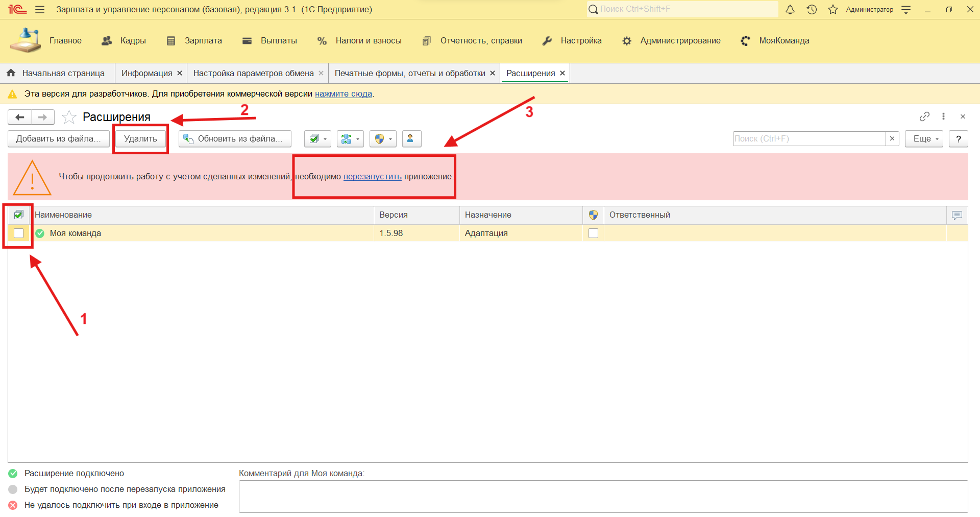Click the Добавить из файла button
980x517 pixels.
tap(58, 139)
